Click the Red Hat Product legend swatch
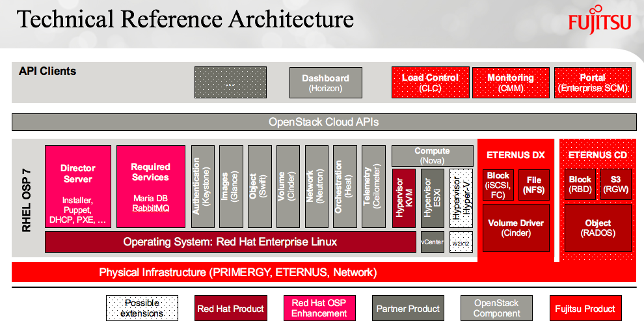The width and height of the screenshot is (644, 325). coord(230,308)
